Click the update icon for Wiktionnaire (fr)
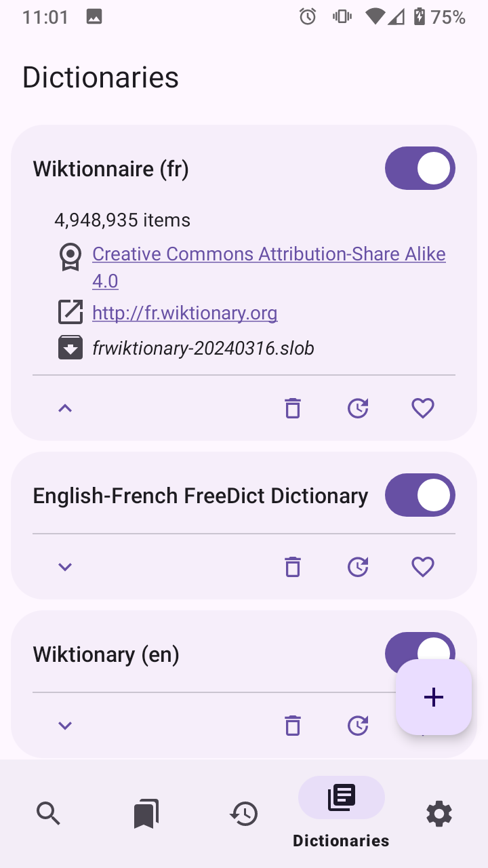The width and height of the screenshot is (488, 868). click(358, 408)
